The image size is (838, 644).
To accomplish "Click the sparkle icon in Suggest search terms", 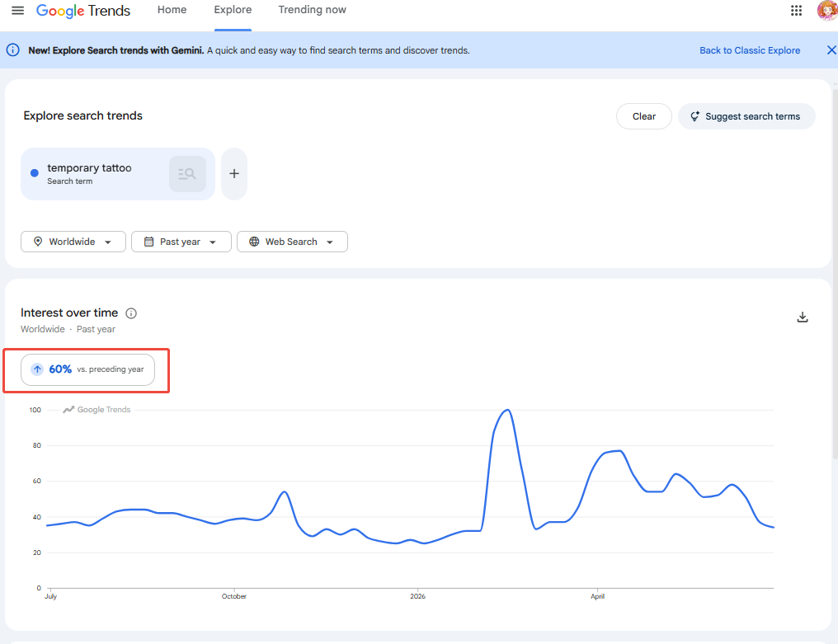I will point(694,116).
